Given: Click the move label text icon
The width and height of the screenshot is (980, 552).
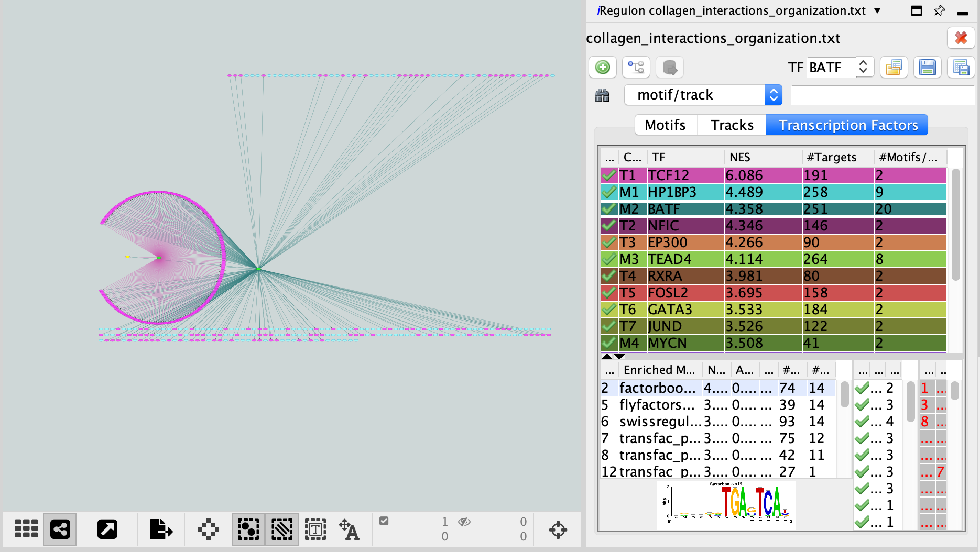Looking at the screenshot, I should tap(349, 529).
